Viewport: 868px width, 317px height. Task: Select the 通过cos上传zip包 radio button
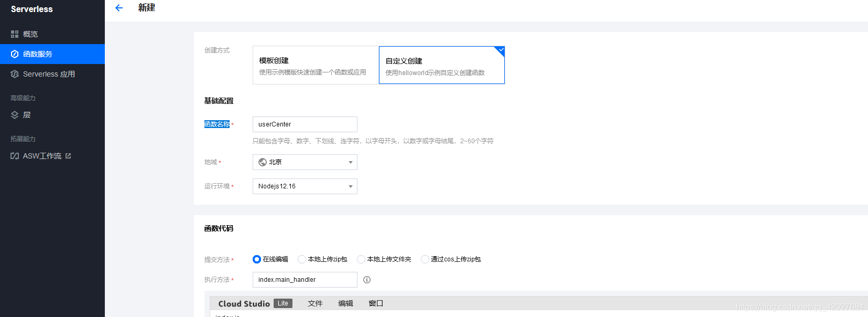pos(425,259)
